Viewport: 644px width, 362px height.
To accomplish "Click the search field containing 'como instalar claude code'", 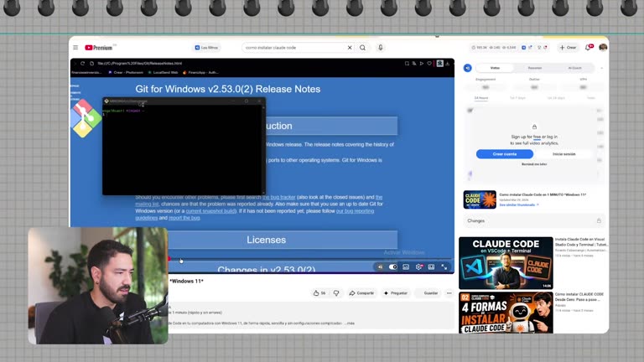I will 294,48.
